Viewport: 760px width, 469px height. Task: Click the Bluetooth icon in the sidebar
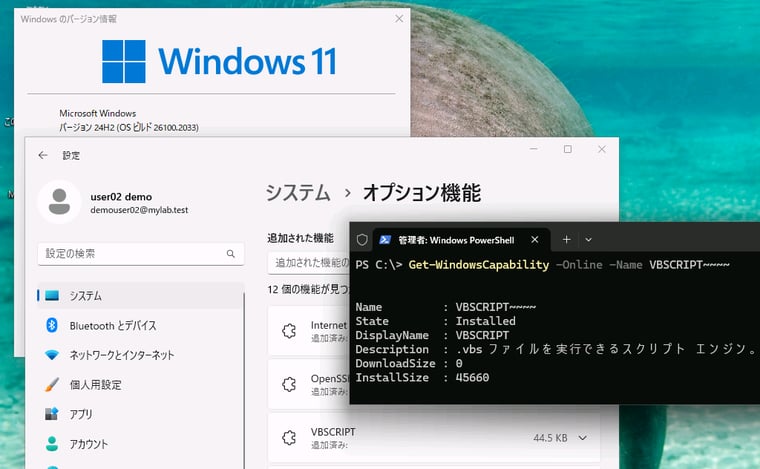click(52, 325)
